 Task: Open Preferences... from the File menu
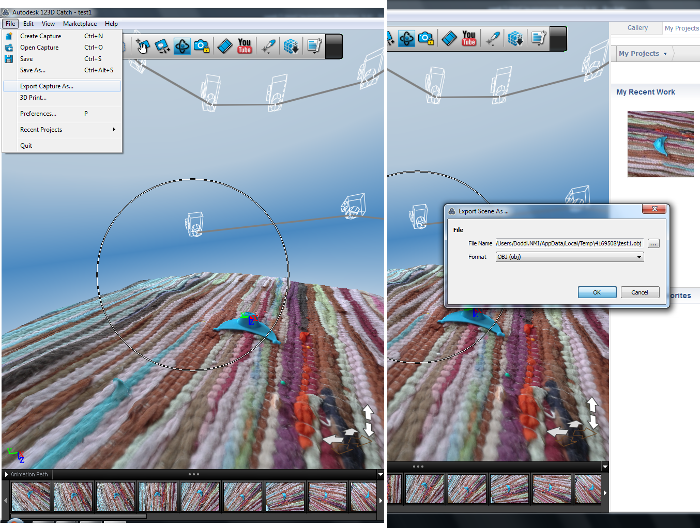(62, 114)
